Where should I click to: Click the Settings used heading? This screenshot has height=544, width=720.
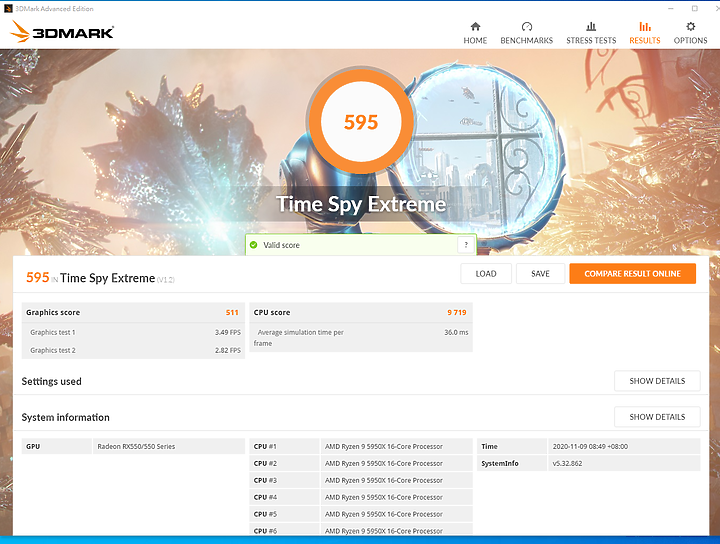click(x=51, y=381)
